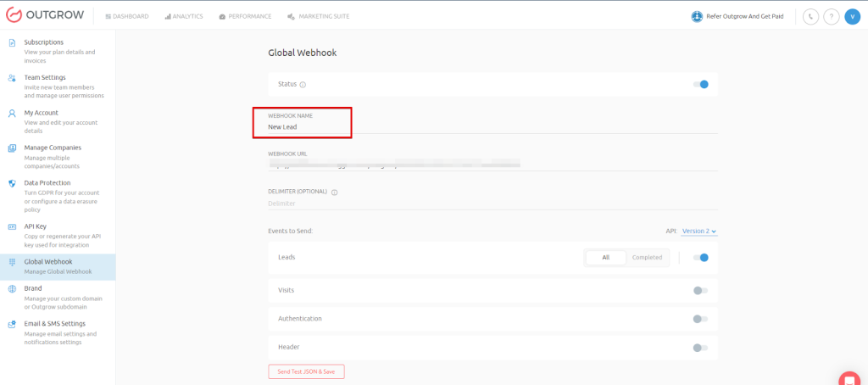Image resolution: width=868 pixels, height=385 pixels.
Task: Open the help question mark icon
Action: click(x=832, y=16)
